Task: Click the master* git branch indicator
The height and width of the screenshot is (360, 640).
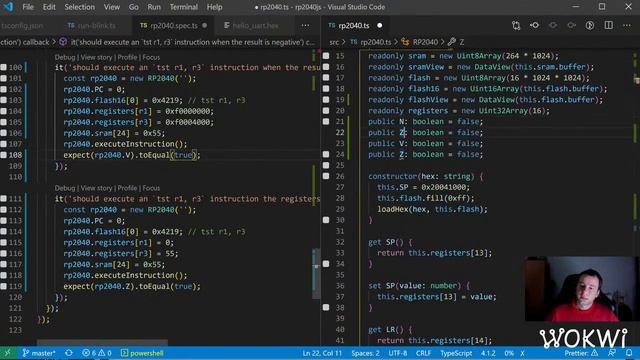Action: tap(39, 353)
